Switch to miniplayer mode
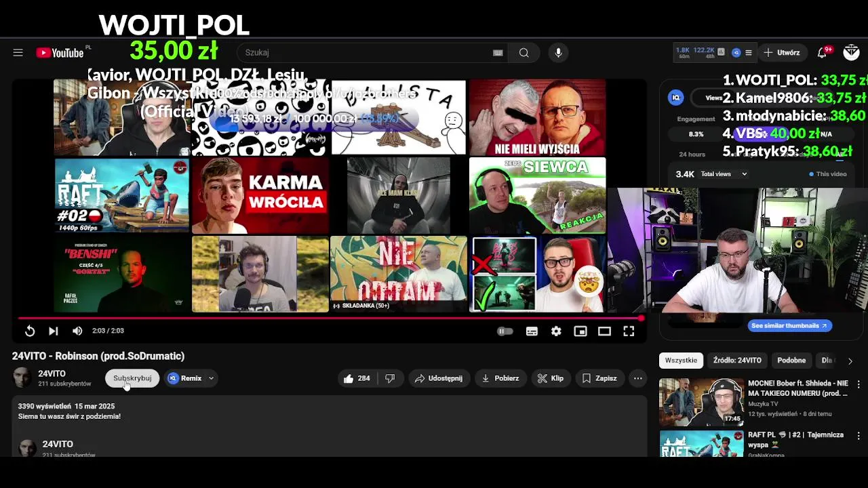This screenshot has width=868, height=488. tap(580, 331)
